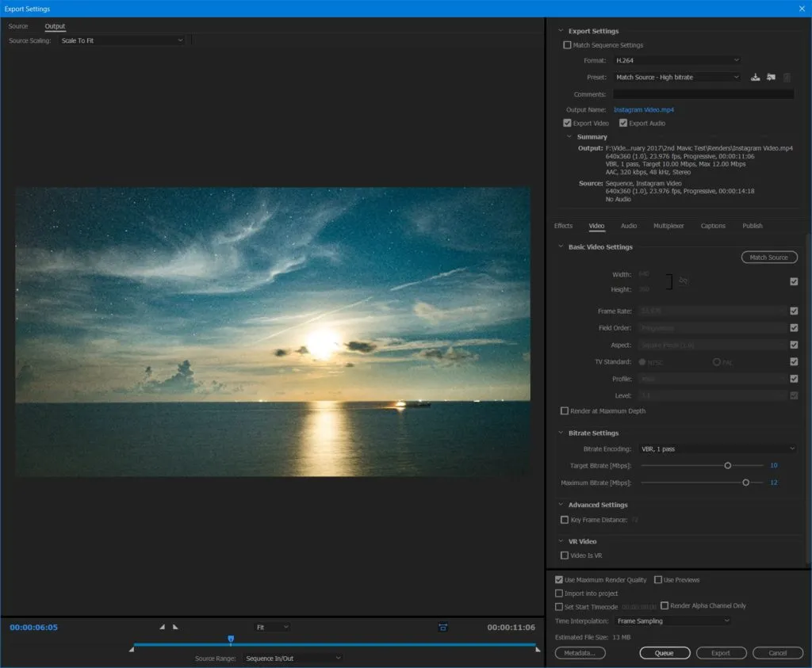The height and width of the screenshot is (668, 812).
Task: Import an export preset
Action: tap(770, 77)
